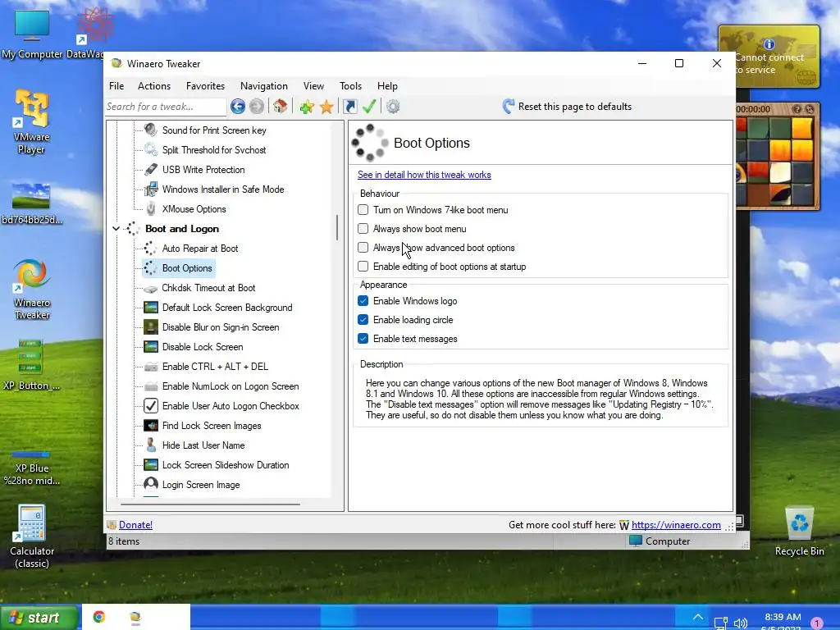The width and height of the screenshot is (840, 630).
Task: Open the https://winaero.com link
Action: 676,525
